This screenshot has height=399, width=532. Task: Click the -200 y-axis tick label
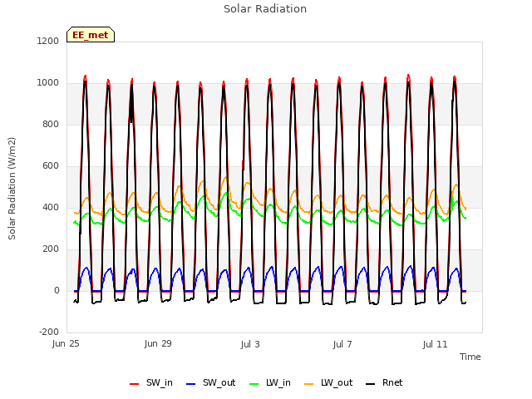pos(49,332)
